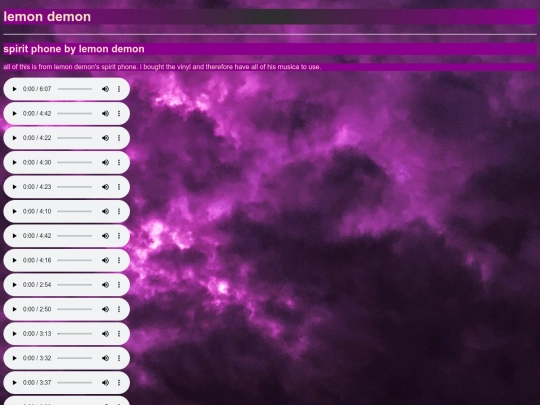Seek within the 6:07 track's progress bar
Viewport: 540px width, 405px height.
click(x=75, y=89)
